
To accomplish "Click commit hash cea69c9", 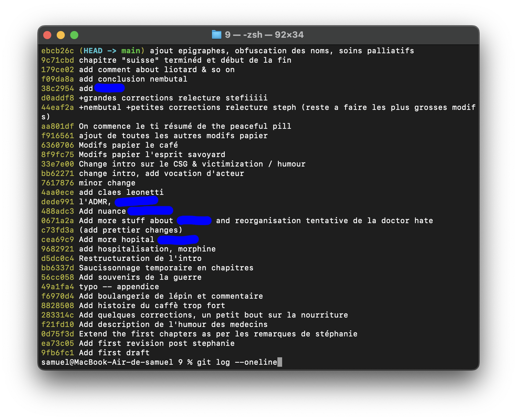I will pyautogui.click(x=57, y=240).
